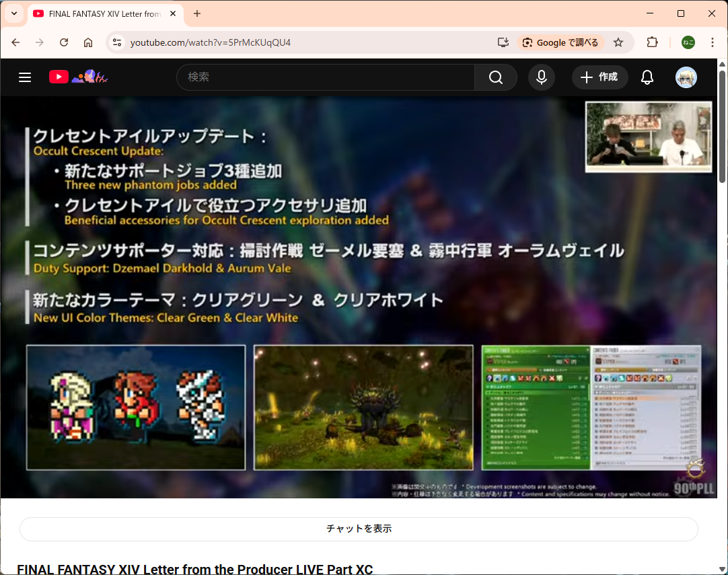Click the install/cast screen icon in address bar
728x575 pixels.
point(503,42)
